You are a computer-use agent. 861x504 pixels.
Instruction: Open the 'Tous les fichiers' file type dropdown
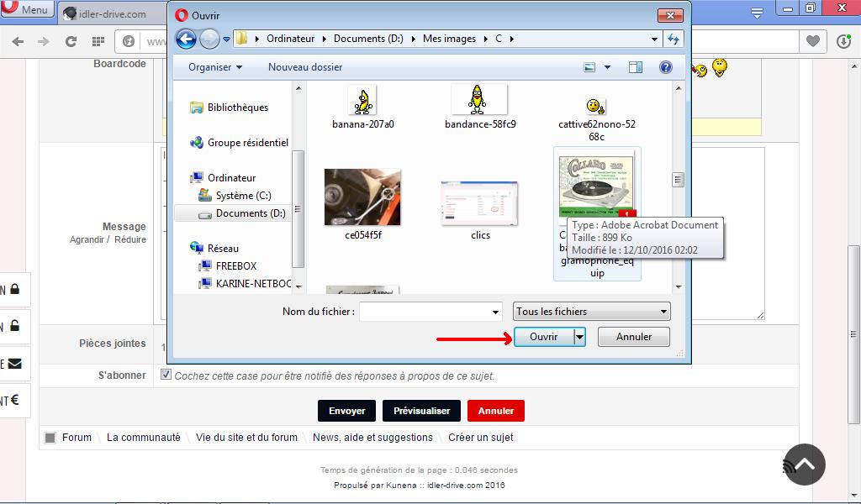click(592, 312)
